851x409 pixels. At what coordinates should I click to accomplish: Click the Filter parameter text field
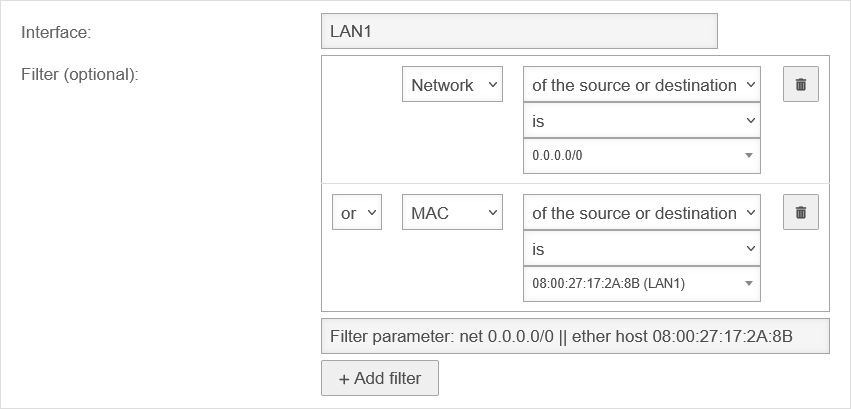tap(575, 337)
